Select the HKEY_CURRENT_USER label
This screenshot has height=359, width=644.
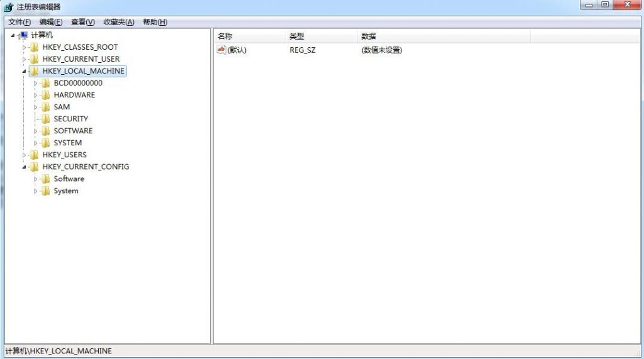(81, 59)
